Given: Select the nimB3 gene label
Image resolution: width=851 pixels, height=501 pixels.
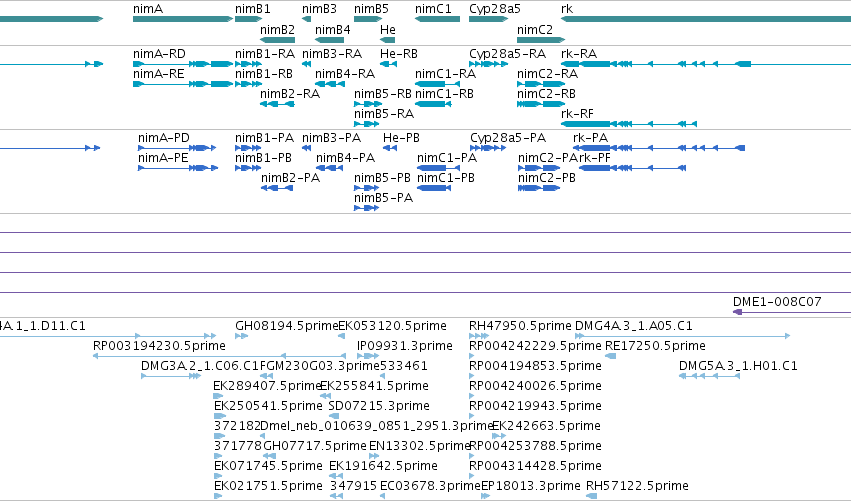Looking at the screenshot, I should click(x=319, y=9).
